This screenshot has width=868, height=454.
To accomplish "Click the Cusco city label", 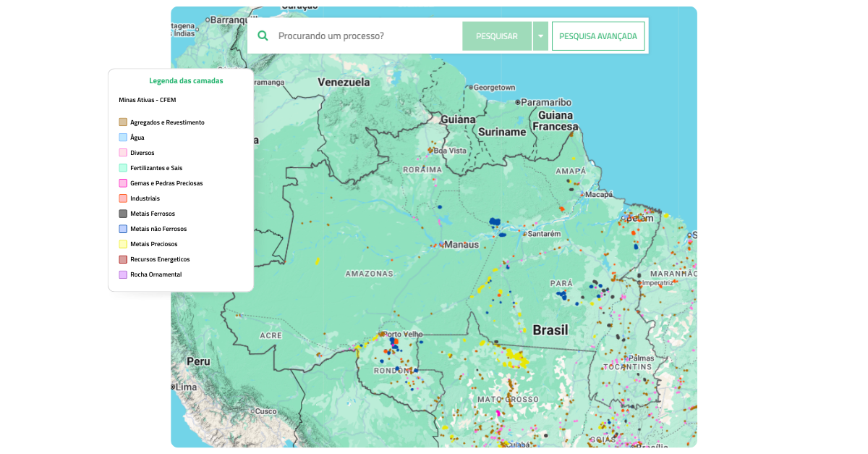I will (x=265, y=411).
